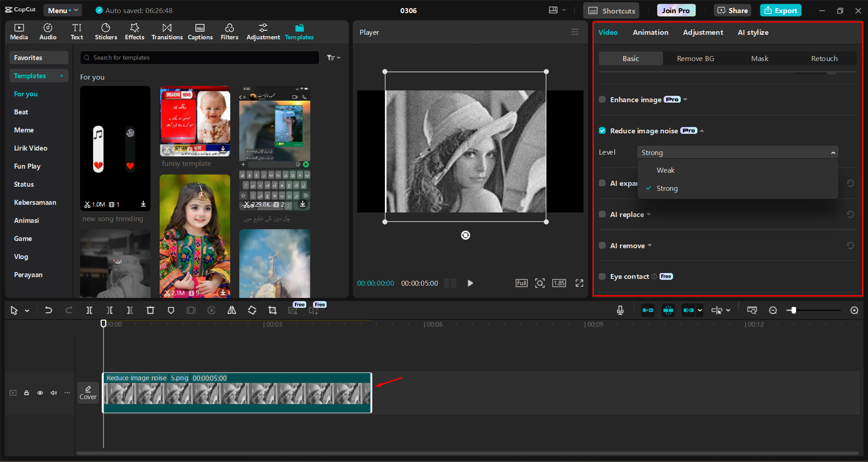Crop the clip with the crop icon
868x462 pixels.
[272, 310]
